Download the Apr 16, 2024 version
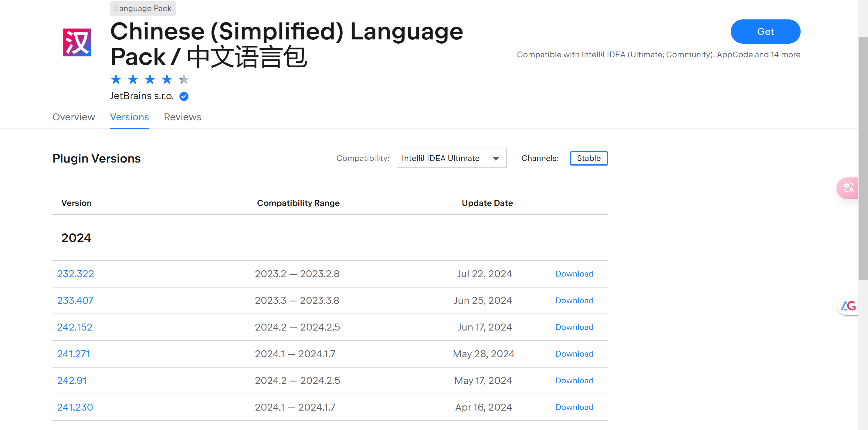868x430 pixels. (x=574, y=407)
